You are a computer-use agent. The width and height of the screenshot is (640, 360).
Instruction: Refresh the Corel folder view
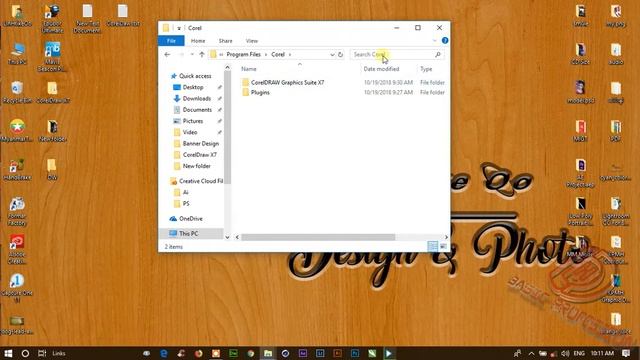[340, 54]
